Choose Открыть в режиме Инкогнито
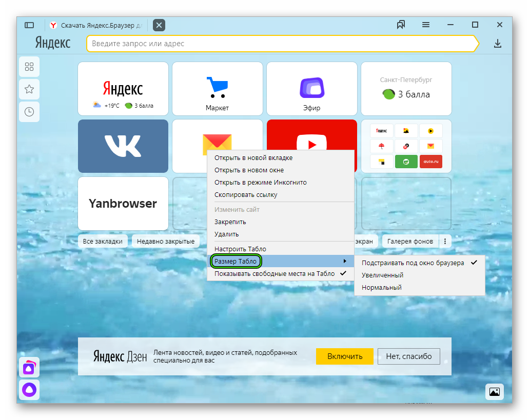Image resolution: width=529 pixels, height=420 pixels. [x=280, y=183]
